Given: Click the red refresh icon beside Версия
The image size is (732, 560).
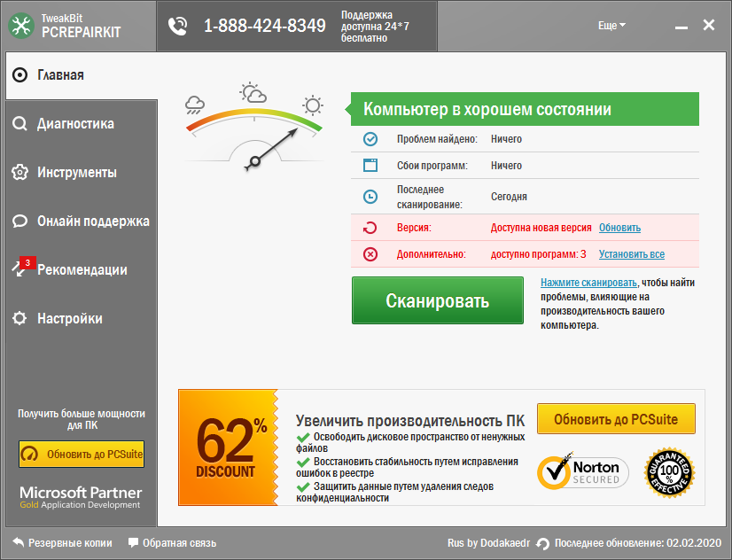Looking at the screenshot, I should pyautogui.click(x=370, y=228).
